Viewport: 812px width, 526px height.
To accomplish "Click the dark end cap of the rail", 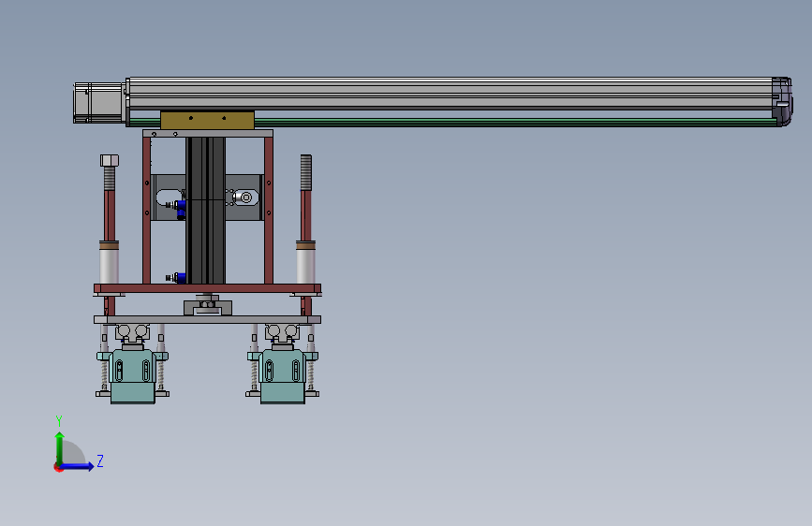I will tap(782, 101).
